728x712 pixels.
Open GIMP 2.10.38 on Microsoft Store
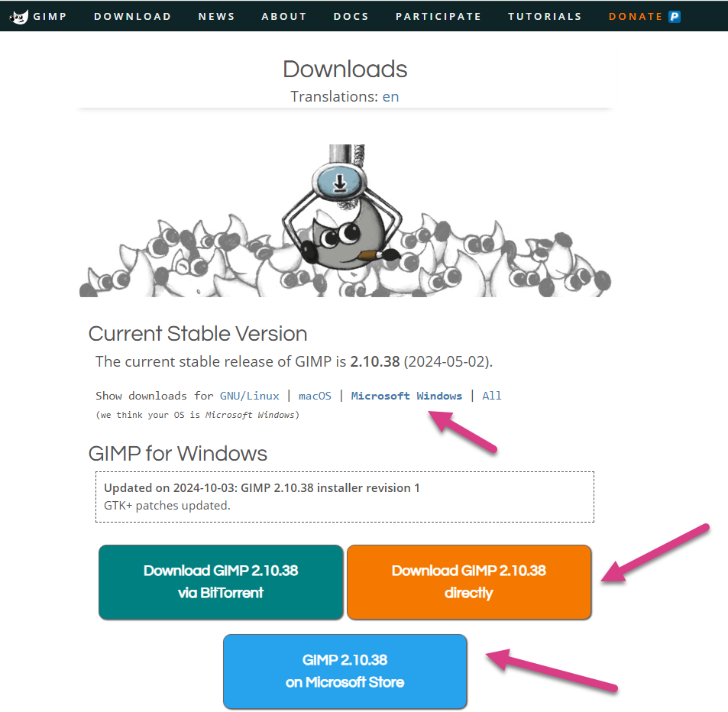(345, 672)
